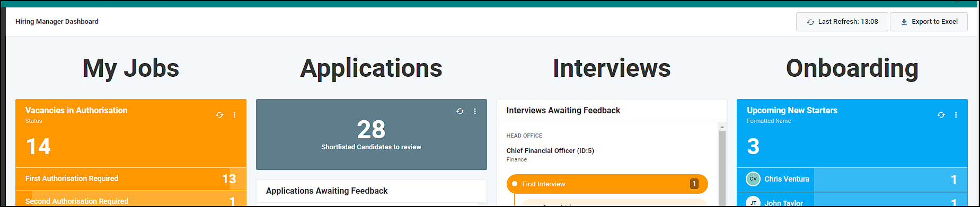
Task: Click the Vacancies in Authorisation total 14
Action: [38, 147]
